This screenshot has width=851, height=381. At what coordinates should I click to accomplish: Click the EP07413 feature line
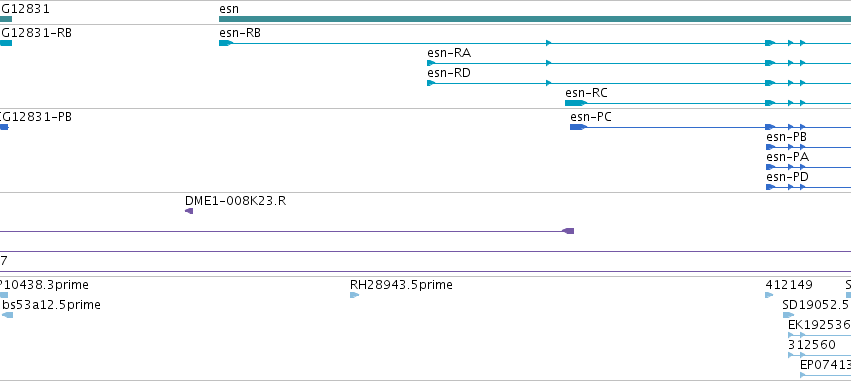pos(825,375)
